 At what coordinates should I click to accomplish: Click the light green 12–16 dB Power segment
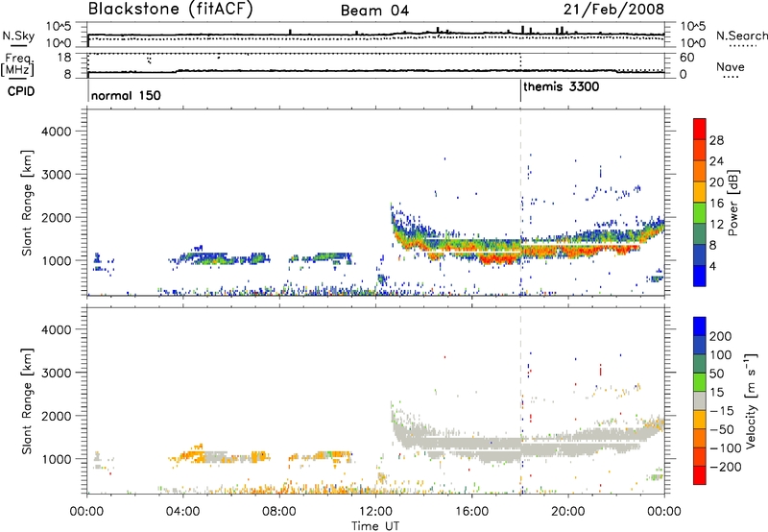coord(700,212)
